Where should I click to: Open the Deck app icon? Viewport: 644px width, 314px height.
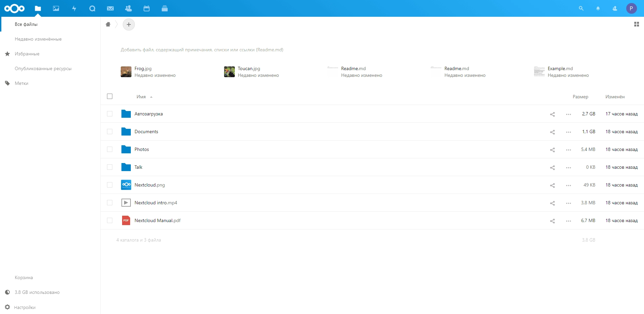pos(165,8)
